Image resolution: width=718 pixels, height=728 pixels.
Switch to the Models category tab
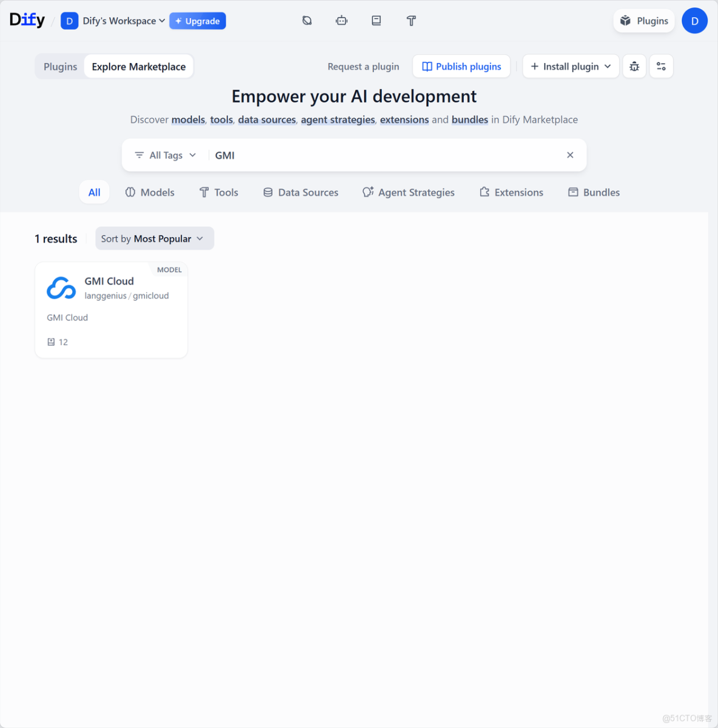150,192
